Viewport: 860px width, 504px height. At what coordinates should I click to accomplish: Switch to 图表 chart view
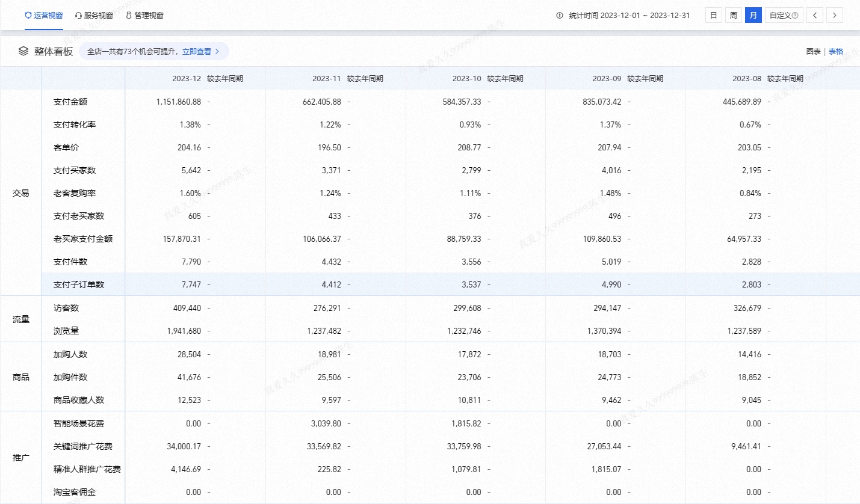(813, 52)
